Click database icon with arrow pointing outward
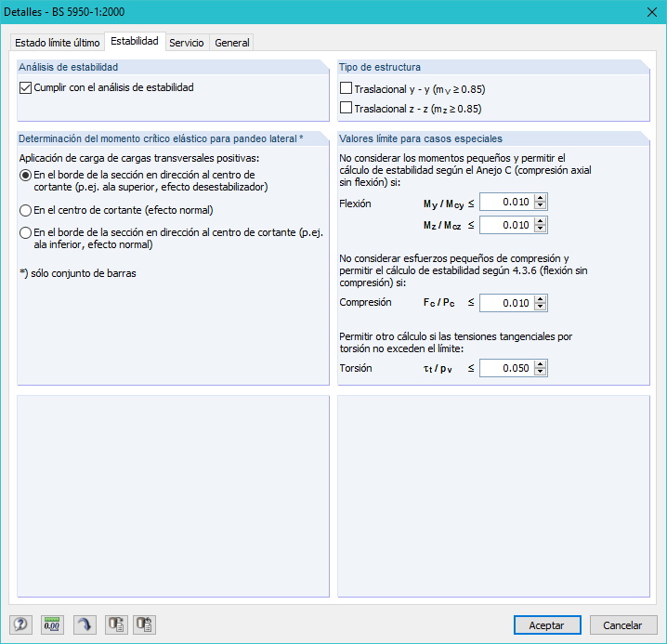667x644 pixels. [116, 624]
